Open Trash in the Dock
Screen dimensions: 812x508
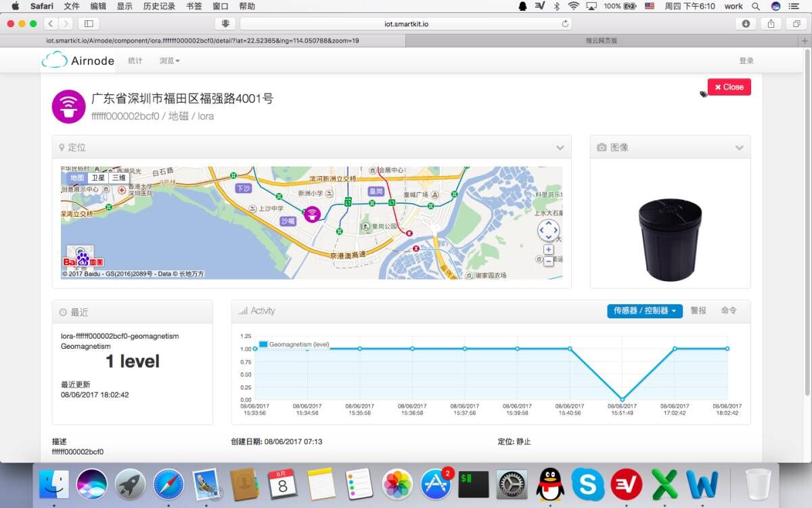tap(757, 484)
